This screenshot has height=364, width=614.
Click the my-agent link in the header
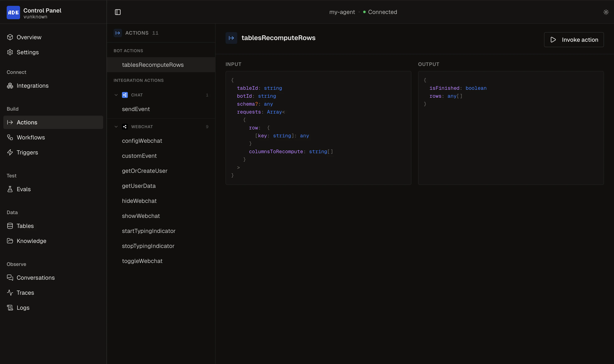click(x=342, y=12)
